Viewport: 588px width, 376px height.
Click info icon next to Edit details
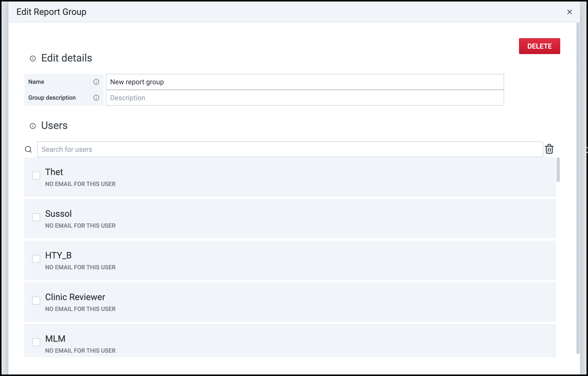tap(33, 59)
